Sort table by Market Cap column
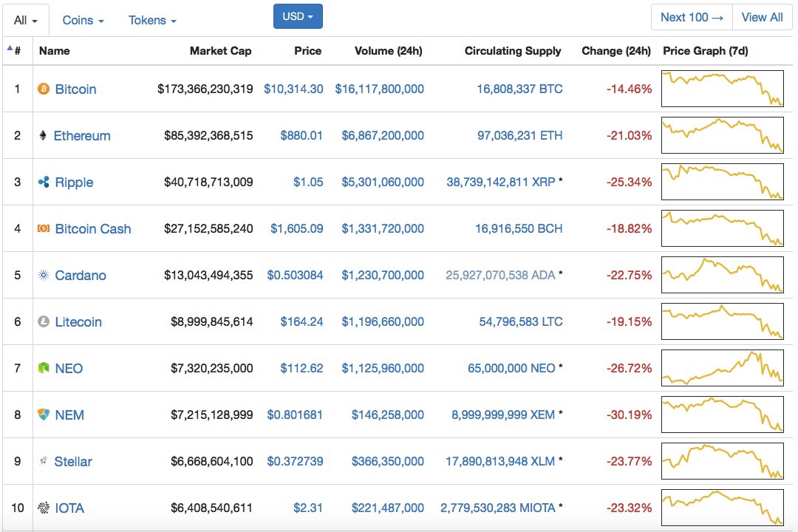This screenshot has width=798, height=532. click(x=220, y=51)
